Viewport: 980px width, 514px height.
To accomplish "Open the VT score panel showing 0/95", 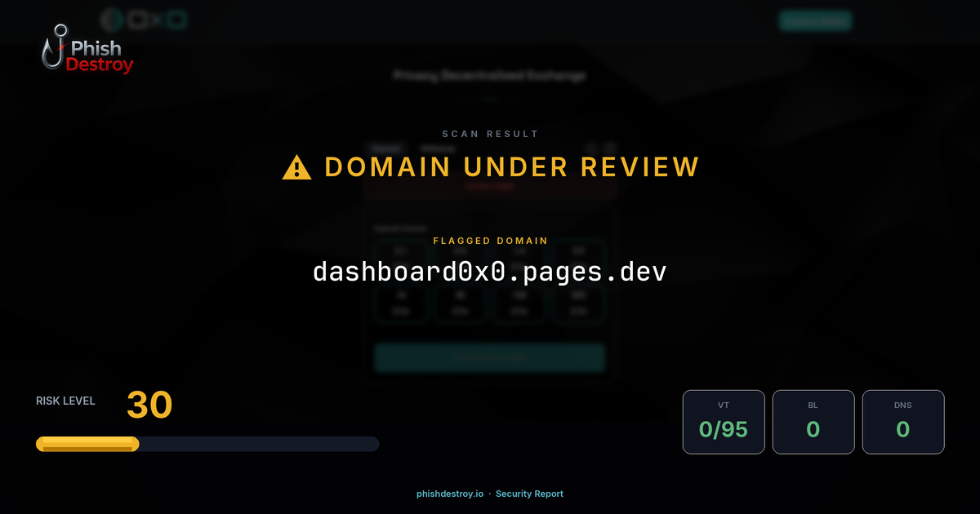I will click(x=724, y=421).
